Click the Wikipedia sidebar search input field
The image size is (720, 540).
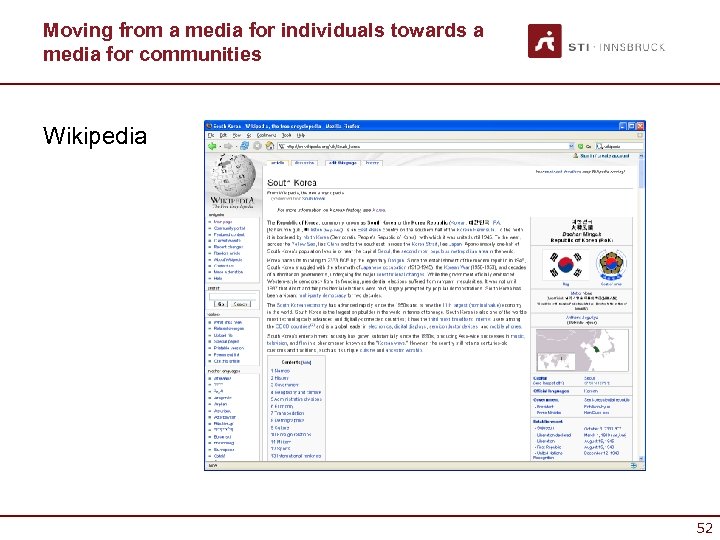point(233,296)
